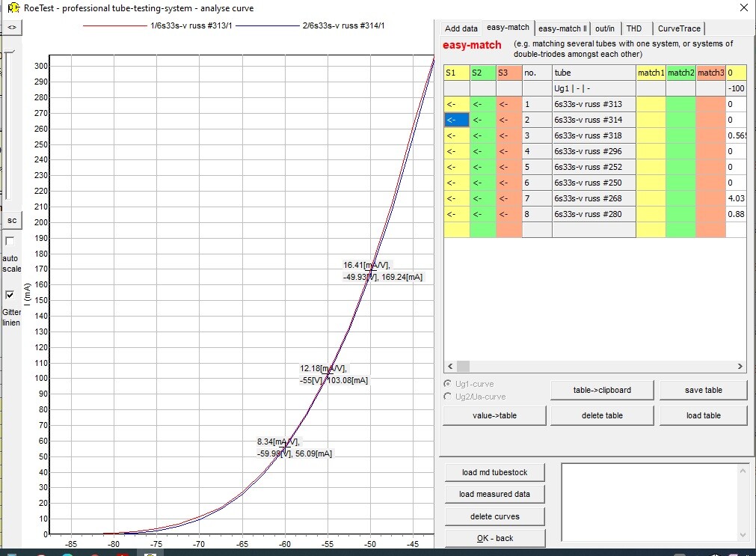This screenshot has height=556, width=756.
Task: Click the match3 column header
Action: 710,73
